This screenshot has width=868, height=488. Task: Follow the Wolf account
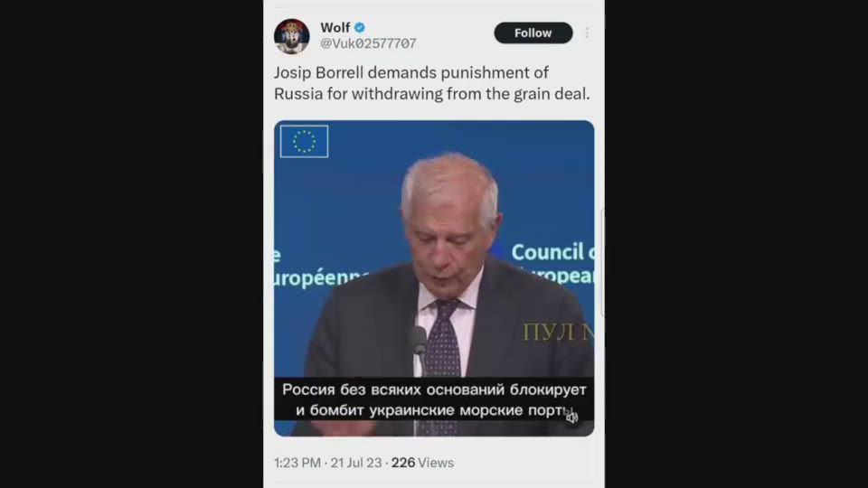pos(533,33)
